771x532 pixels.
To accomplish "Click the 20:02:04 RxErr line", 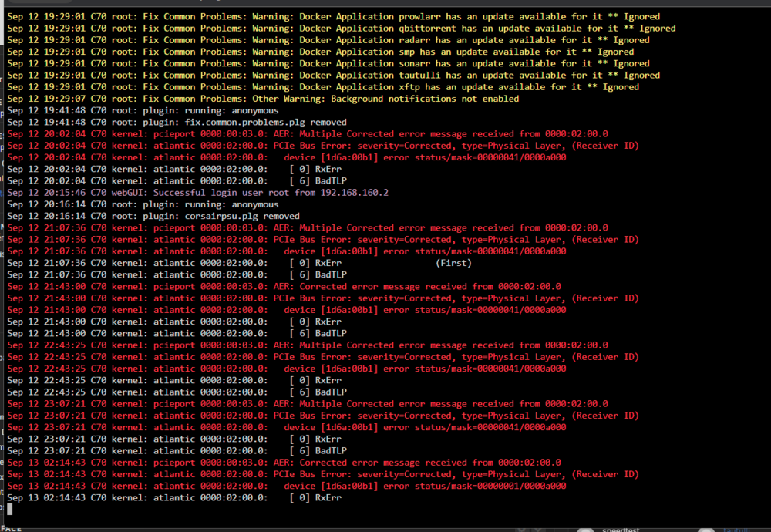I will [x=174, y=170].
